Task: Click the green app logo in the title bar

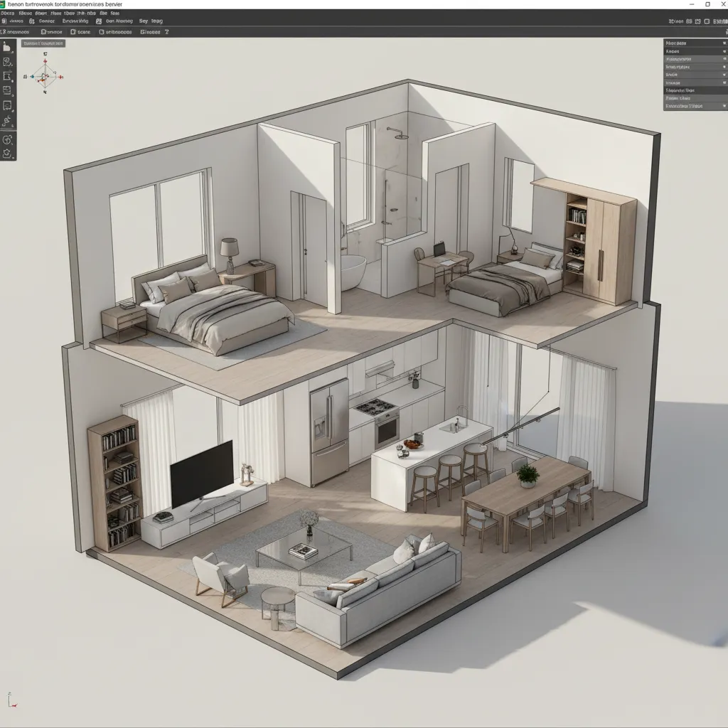Action: tap(5, 4)
